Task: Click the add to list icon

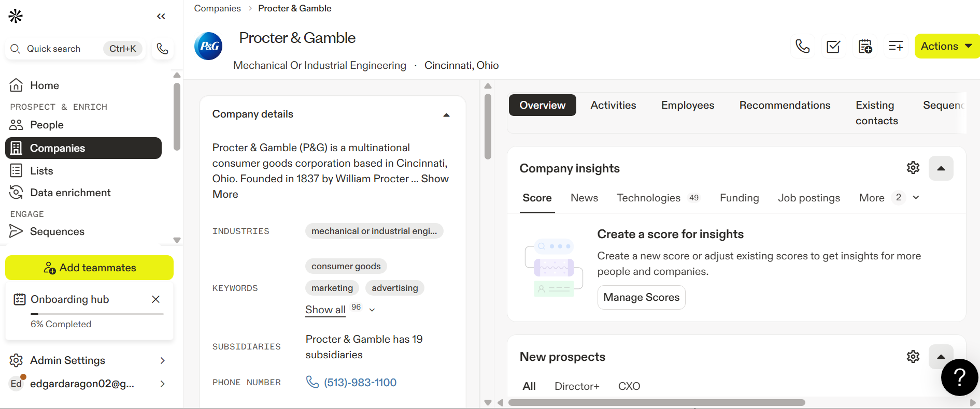Action: coord(896,47)
